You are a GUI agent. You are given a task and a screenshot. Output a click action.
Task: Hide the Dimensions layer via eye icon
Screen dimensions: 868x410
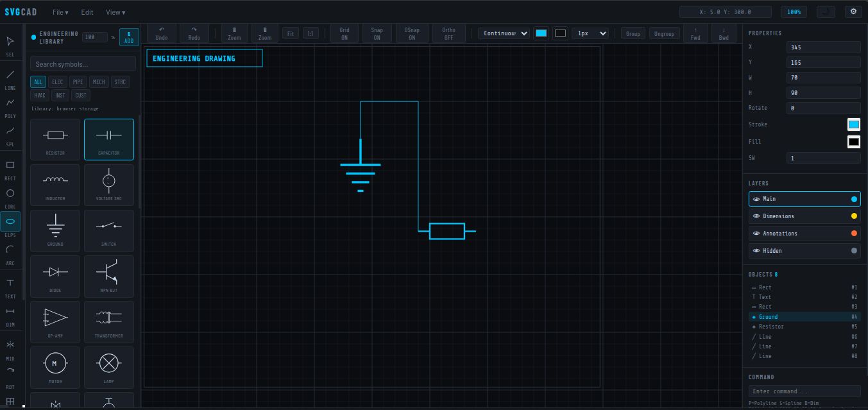point(756,216)
